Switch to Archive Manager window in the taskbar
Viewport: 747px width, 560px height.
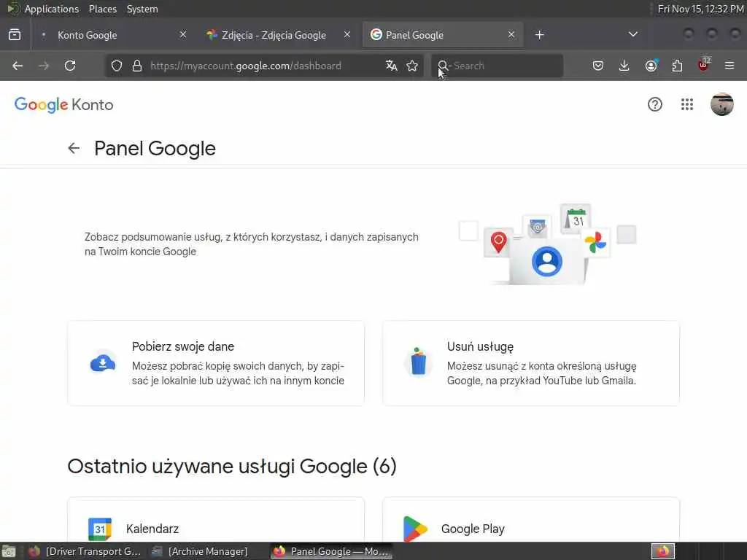point(201,551)
